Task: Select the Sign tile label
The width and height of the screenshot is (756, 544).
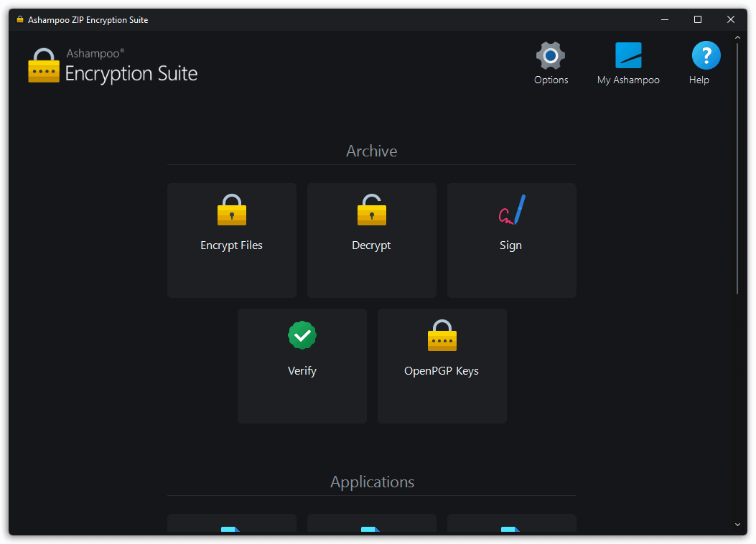Action: click(x=510, y=245)
